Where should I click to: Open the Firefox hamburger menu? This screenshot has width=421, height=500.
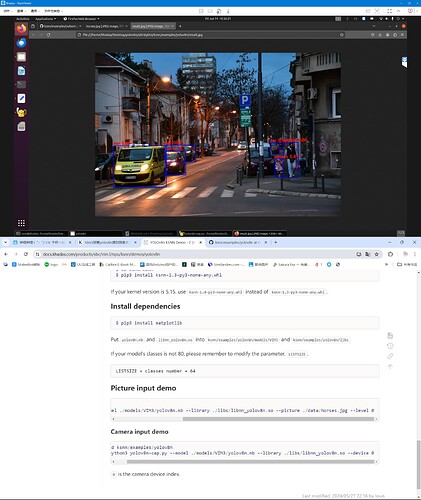pos(402,35)
